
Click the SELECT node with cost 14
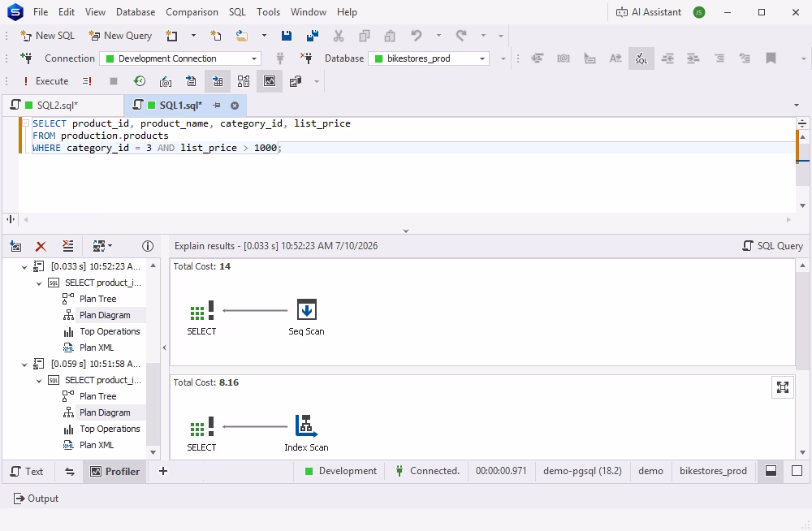pos(201,318)
